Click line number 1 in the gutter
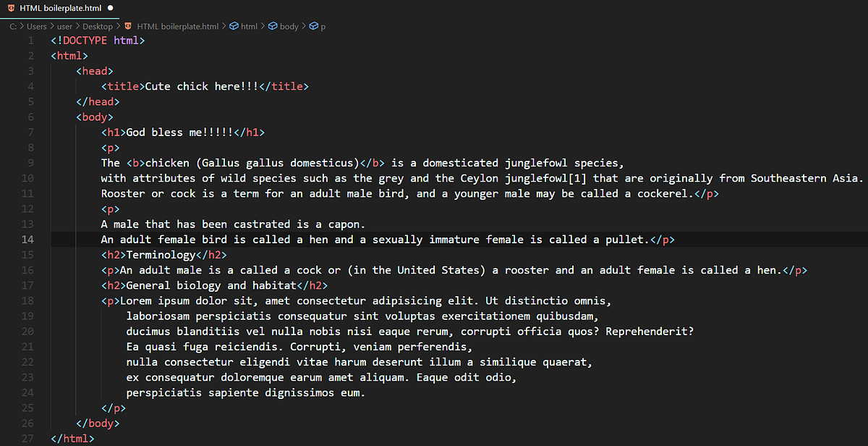 click(31, 41)
